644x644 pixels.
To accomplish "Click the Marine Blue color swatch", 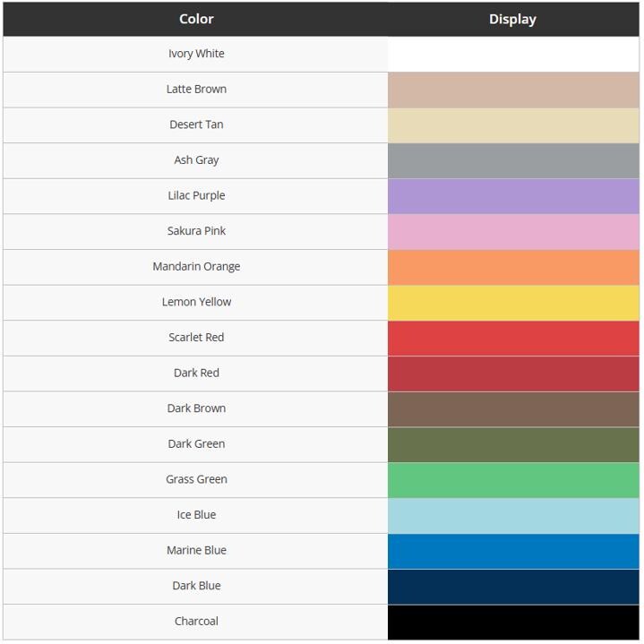I will [513, 551].
